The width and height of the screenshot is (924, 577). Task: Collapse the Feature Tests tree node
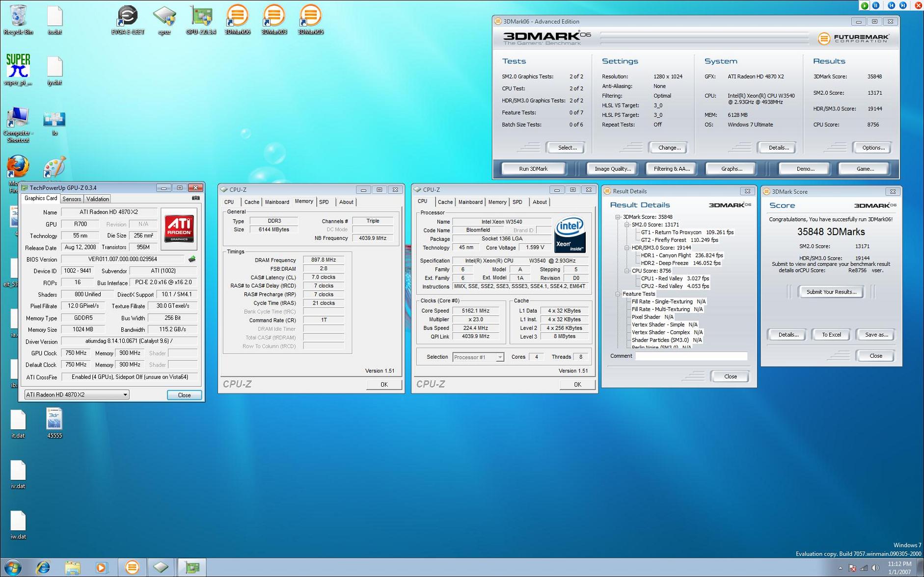(618, 294)
